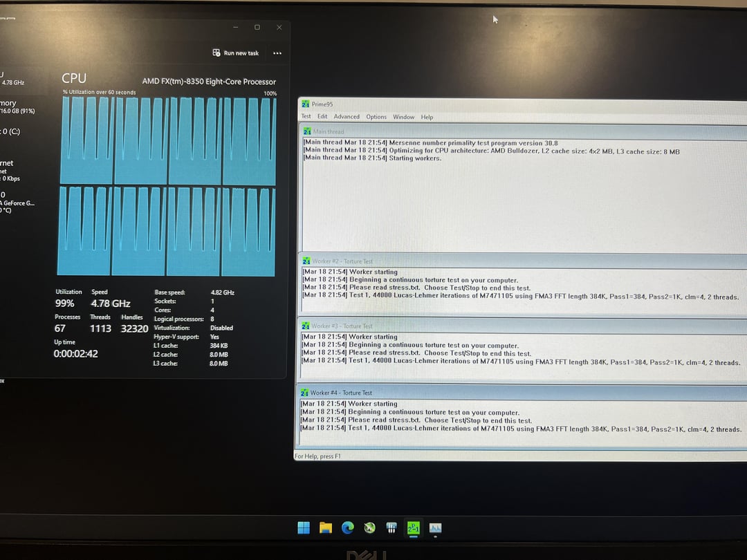Click 'Mersenne number primality test' log line
Viewport: 747px width, 560px height.
coord(431,142)
